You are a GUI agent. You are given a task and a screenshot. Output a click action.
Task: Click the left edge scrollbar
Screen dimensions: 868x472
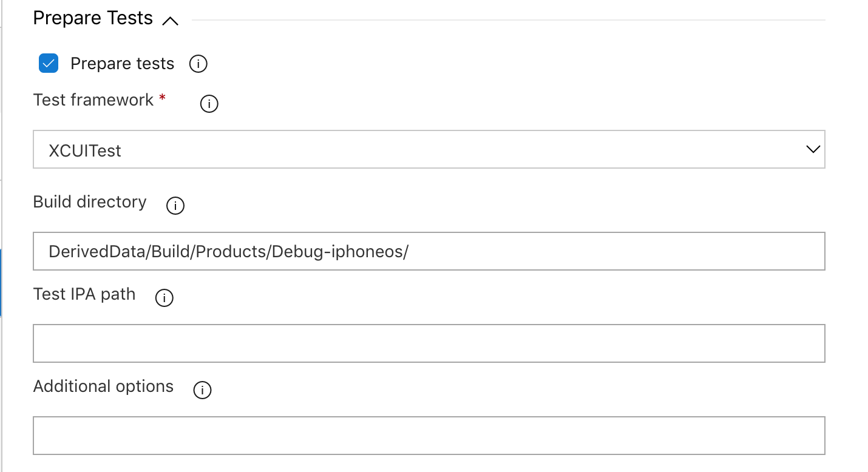point(3,279)
